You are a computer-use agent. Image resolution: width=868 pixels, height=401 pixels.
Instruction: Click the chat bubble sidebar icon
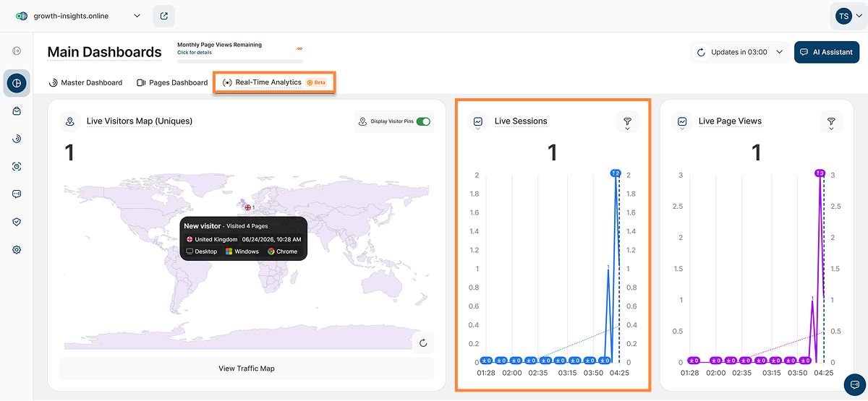(x=17, y=194)
